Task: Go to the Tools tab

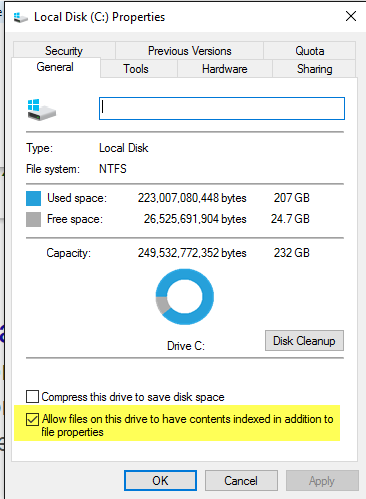Action: click(136, 69)
